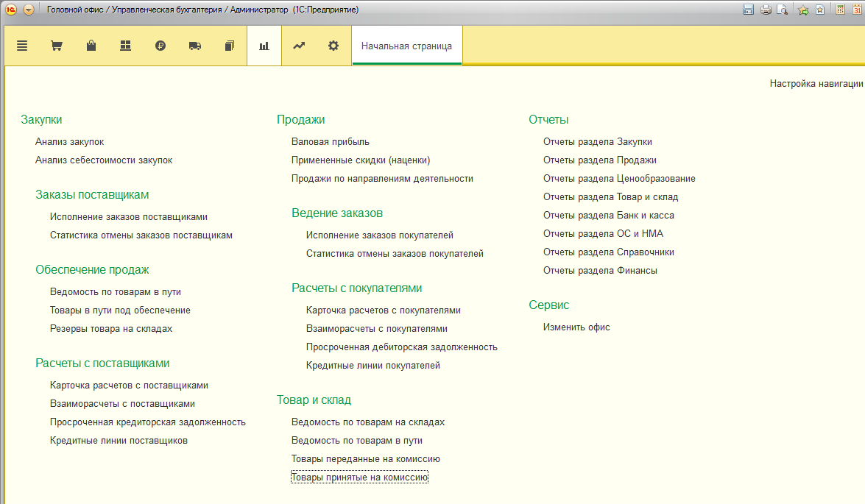Open Настройка навигации link
Screen dimensions: 865x504
(x=816, y=83)
